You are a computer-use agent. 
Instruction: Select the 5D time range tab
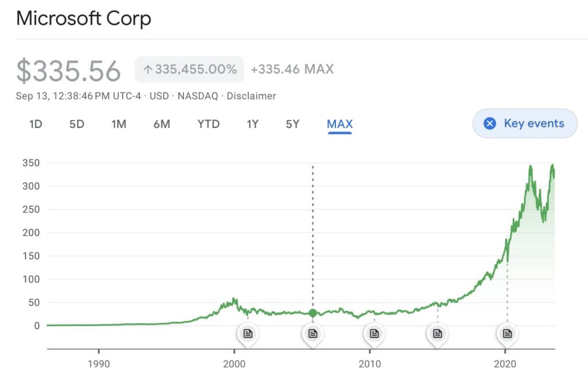77,124
